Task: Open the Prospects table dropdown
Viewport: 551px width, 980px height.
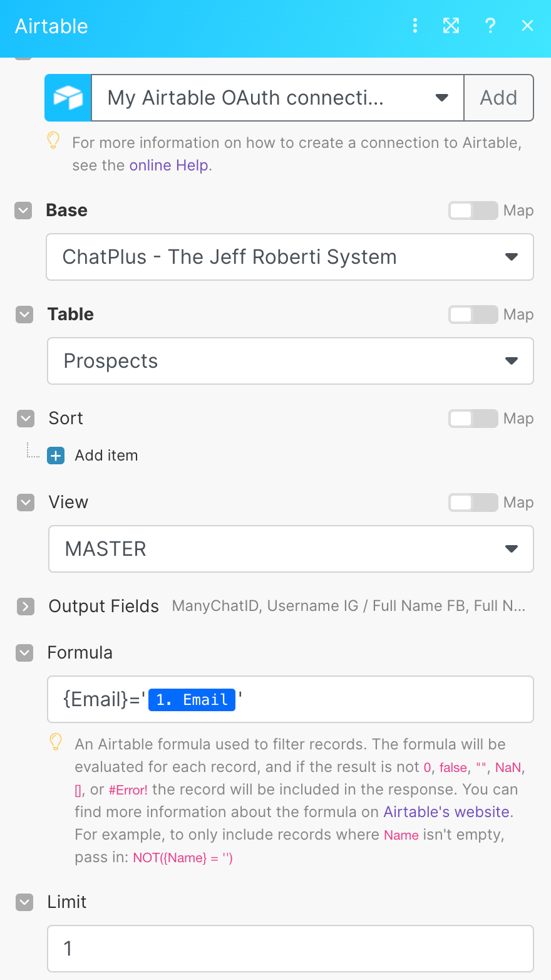Action: click(x=291, y=361)
